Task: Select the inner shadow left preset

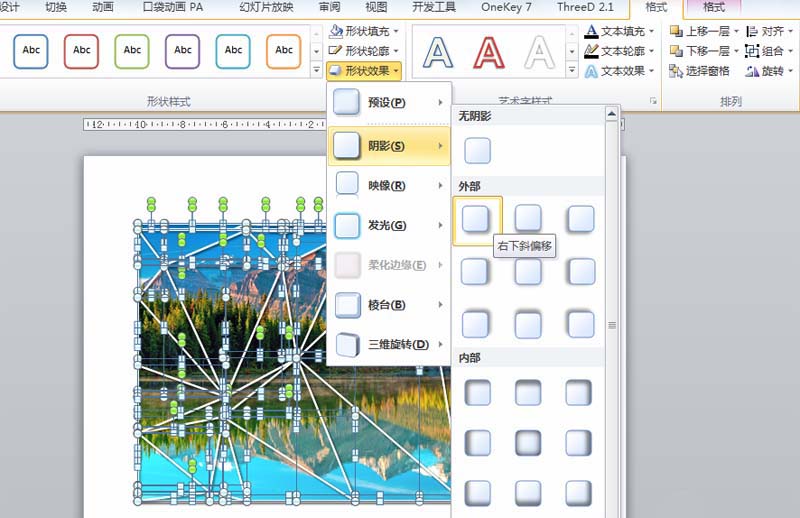Action: pyautogui.click(x=478, y=442)
